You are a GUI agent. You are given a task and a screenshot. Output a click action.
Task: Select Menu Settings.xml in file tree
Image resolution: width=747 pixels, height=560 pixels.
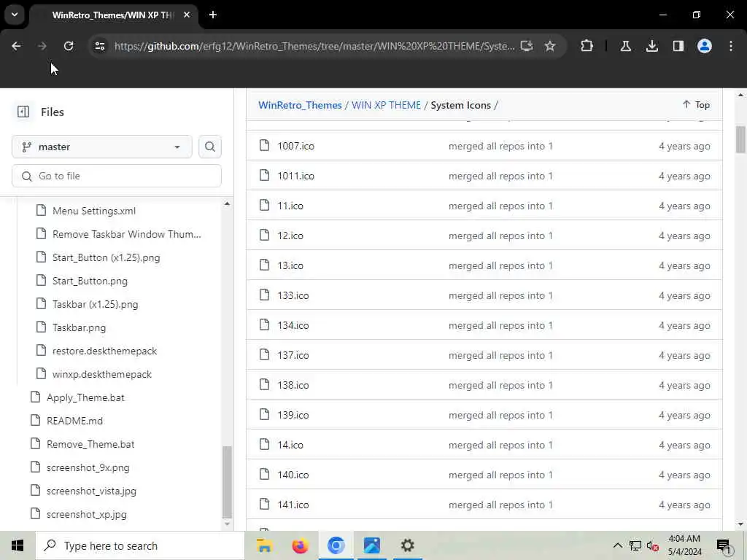pyautogui.click(x=94, y=211)
